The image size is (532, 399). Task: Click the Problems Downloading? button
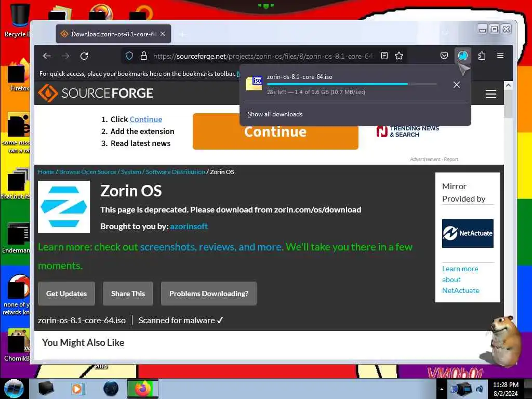point(209,294)
